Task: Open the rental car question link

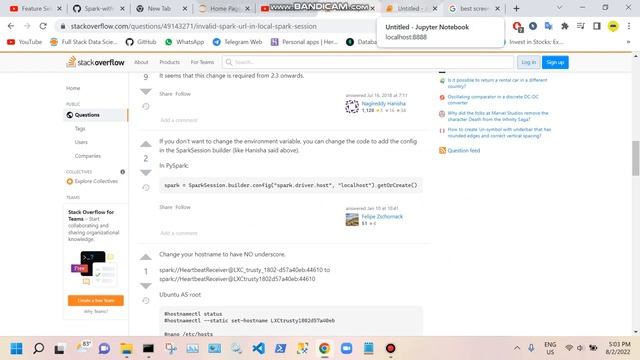Action: coord(497,83)
